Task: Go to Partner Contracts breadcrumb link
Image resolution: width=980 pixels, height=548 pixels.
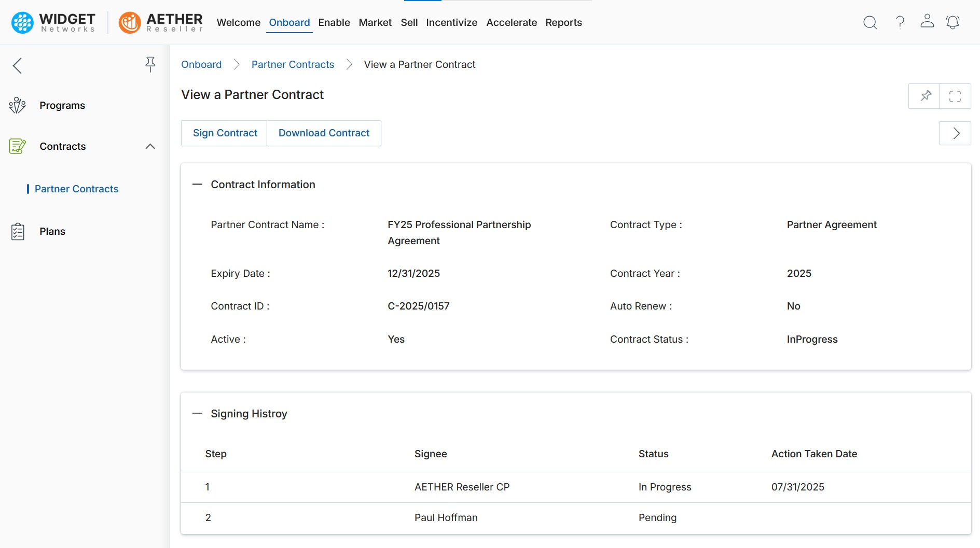Action: 293,64
